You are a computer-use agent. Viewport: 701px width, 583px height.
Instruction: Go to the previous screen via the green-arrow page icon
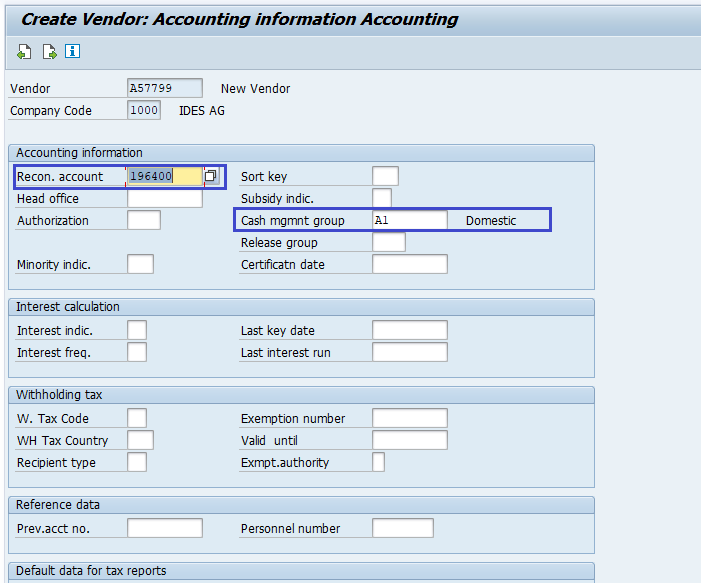coord(24,52)
